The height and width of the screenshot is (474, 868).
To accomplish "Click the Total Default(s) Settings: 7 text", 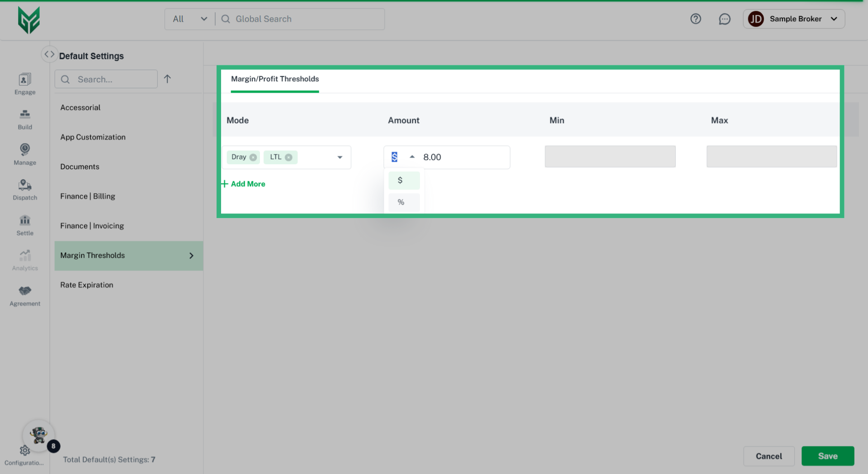I will (x=109, y=460).
